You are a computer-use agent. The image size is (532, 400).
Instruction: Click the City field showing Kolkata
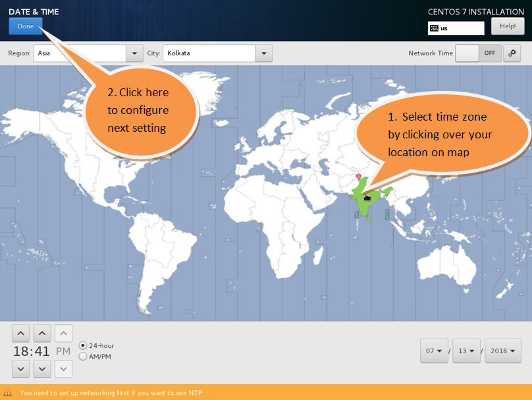click(x=209, y=53)
